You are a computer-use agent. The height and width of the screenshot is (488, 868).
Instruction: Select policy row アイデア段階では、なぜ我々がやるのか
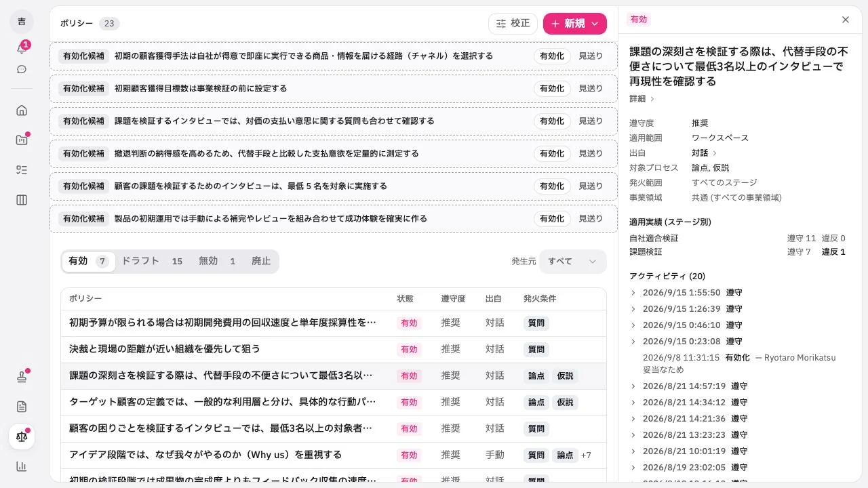pos(334,455)
